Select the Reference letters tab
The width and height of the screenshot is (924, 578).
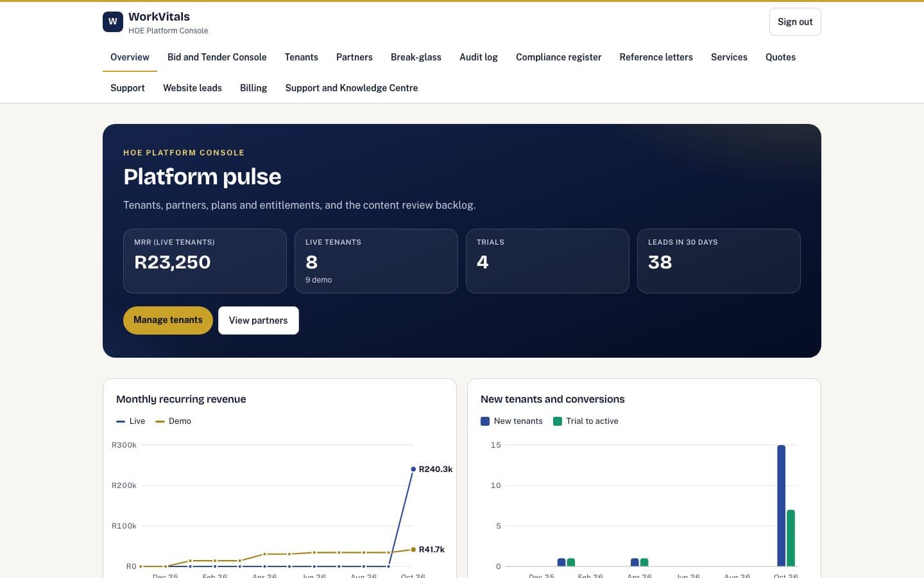[x=656, y=57]
